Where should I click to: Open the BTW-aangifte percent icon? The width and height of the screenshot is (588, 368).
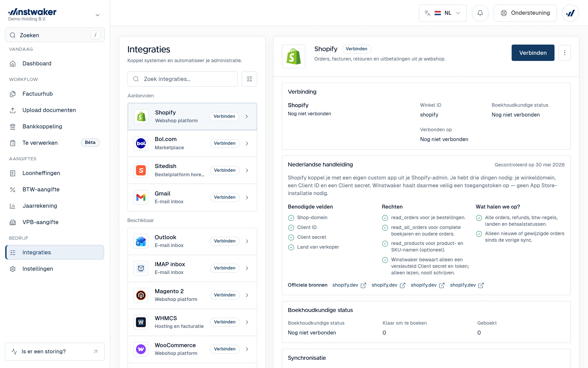[x=13, y=190]
